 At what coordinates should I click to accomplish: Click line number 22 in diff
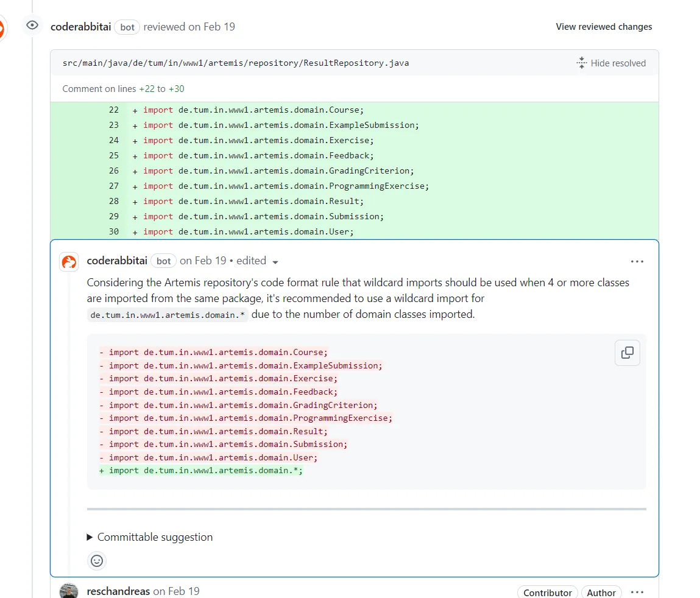pyautogui.click(x=114, y=110)
